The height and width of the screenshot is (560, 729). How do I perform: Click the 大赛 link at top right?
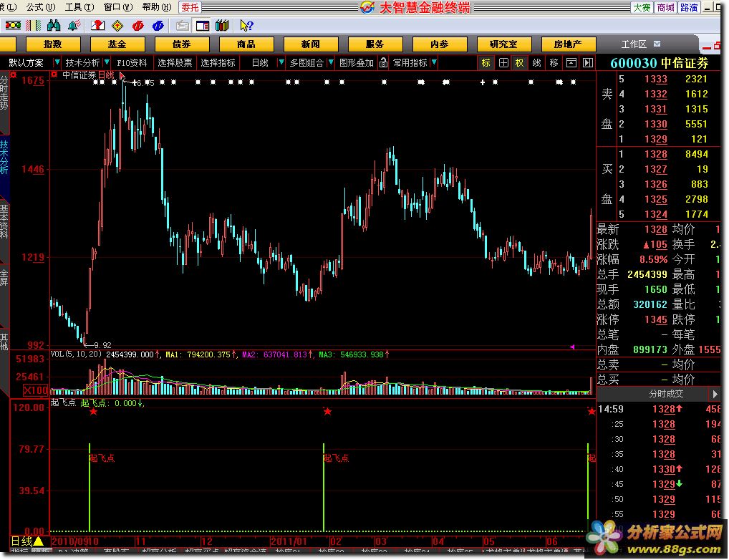click(x=642, y=7)
